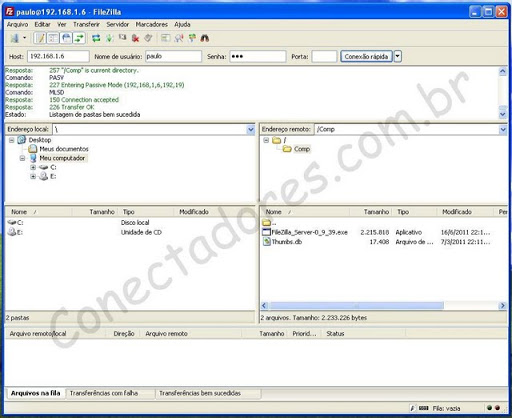Open the quick connect history dropdown
Image resolution: width=512 pixels, height=418 pixels.
coord(397,56)
